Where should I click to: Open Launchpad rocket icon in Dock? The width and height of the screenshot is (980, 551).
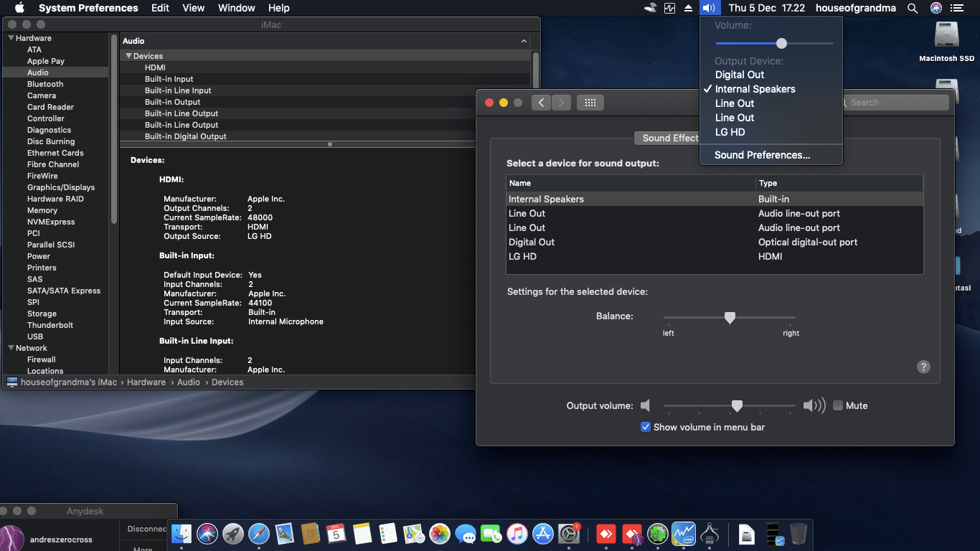(232, 533)
